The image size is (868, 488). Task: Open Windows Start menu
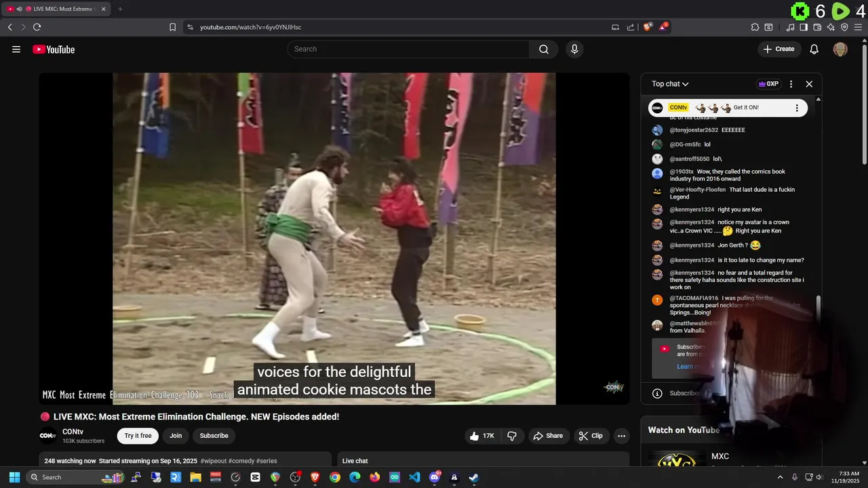[x=14, y=477]
